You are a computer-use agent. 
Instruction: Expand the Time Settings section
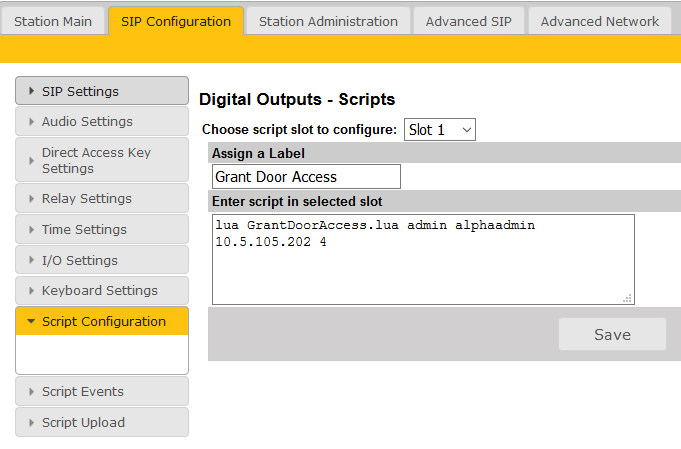(102, 230)
